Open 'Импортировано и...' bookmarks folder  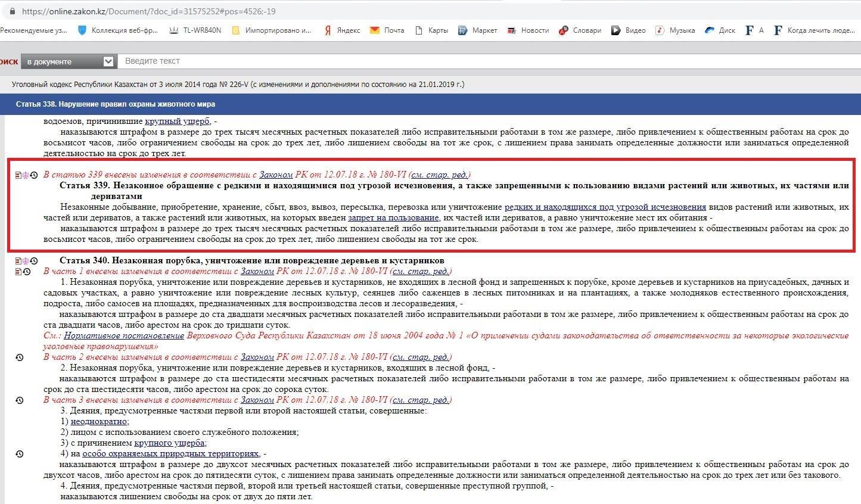[271, 30]
